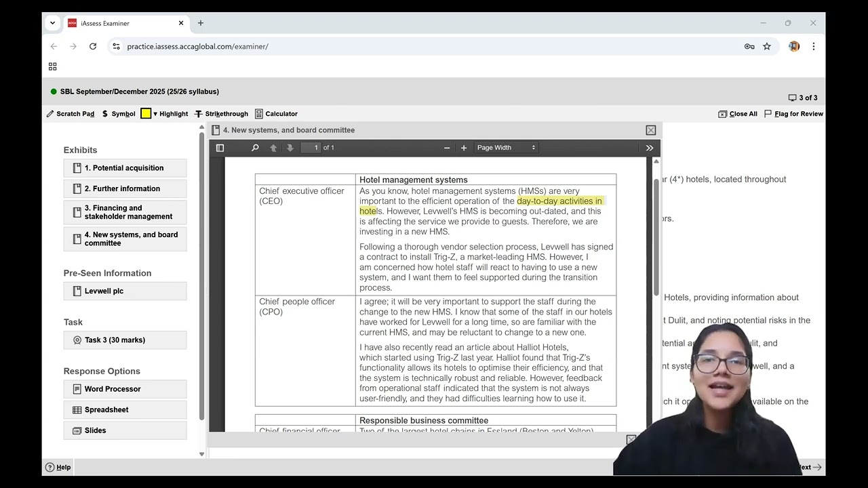This screenshot has width=868, height=488.
Task: Toggle the PDF viewer sidebar
Action: [x=220, y=148]
